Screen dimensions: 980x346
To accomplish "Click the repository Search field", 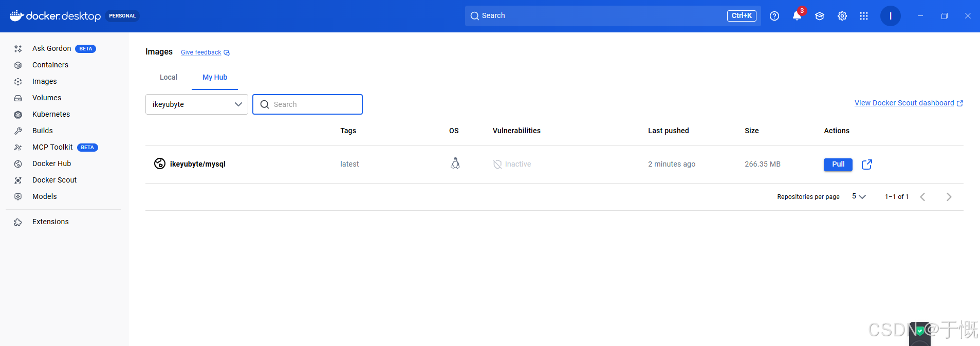I will coord(307,104).
